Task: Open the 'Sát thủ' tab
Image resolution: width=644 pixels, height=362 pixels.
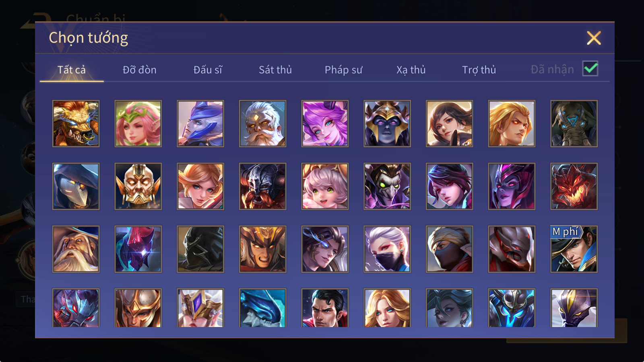Action: tap(275, 70)
